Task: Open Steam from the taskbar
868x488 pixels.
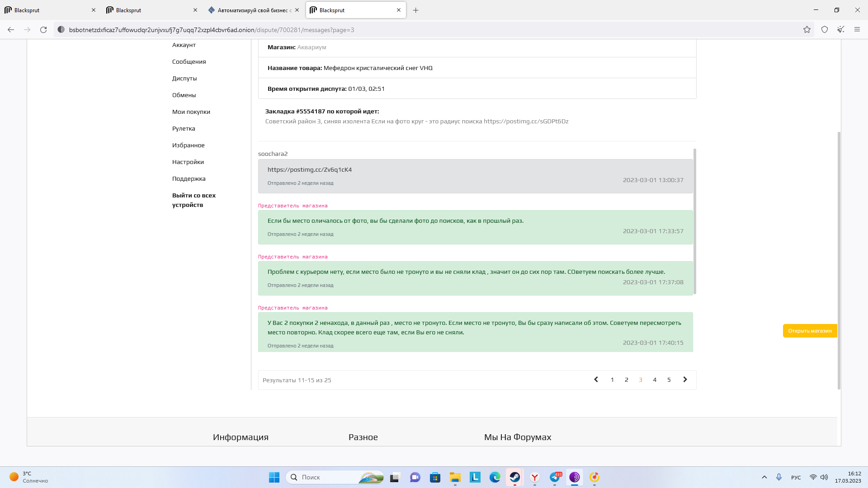Action: (515, 477)
